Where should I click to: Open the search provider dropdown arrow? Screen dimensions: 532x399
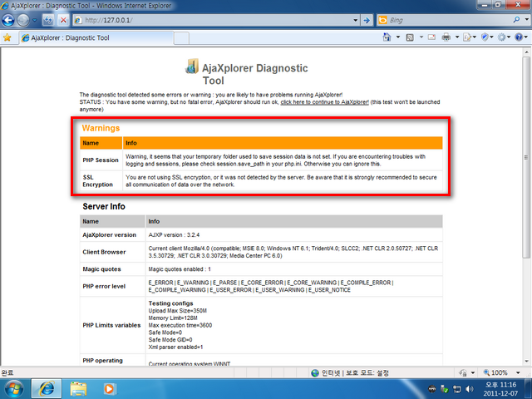[526, 20]
